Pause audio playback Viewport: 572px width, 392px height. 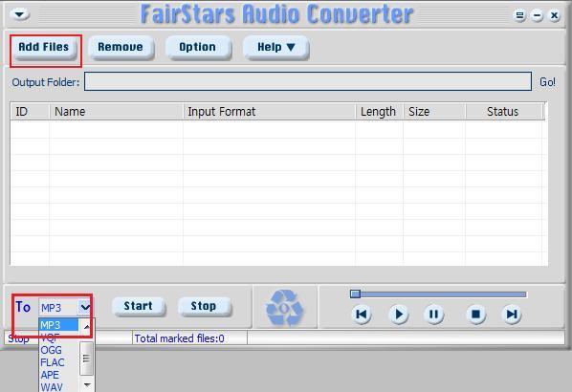point(433,315)
